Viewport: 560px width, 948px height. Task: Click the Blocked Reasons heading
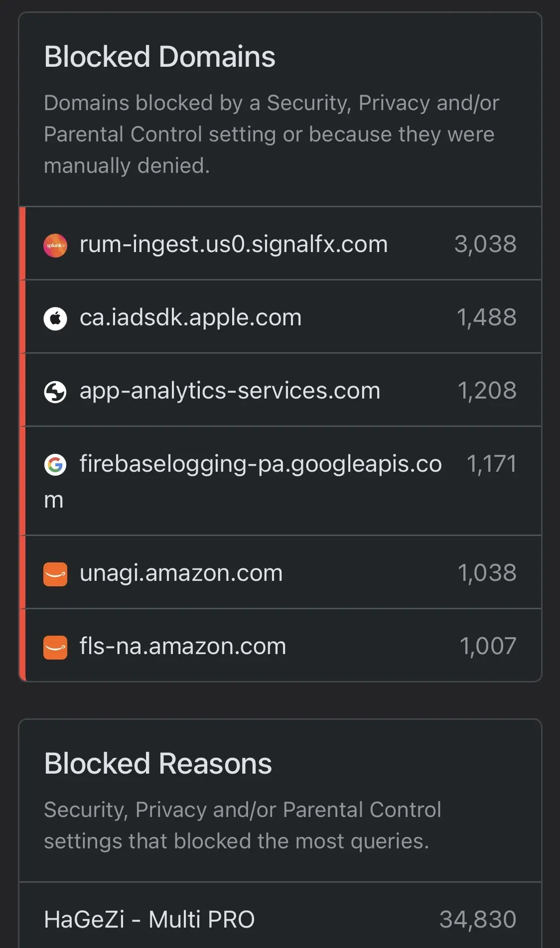pos(158,763)
